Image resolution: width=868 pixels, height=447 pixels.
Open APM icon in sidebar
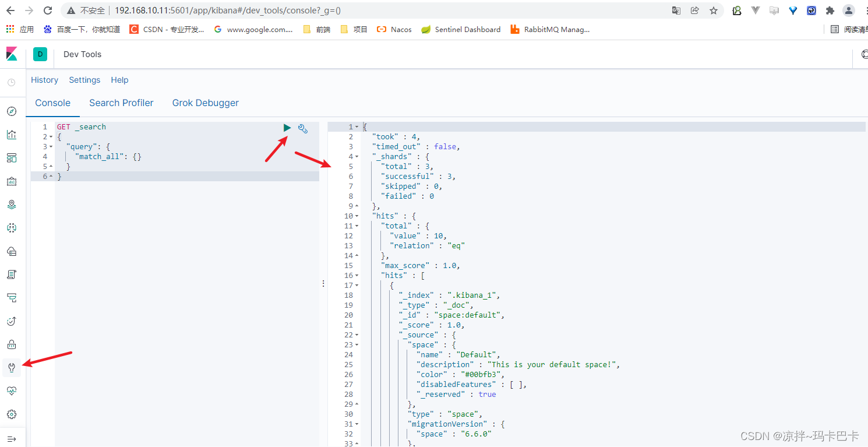pos(12,298)
